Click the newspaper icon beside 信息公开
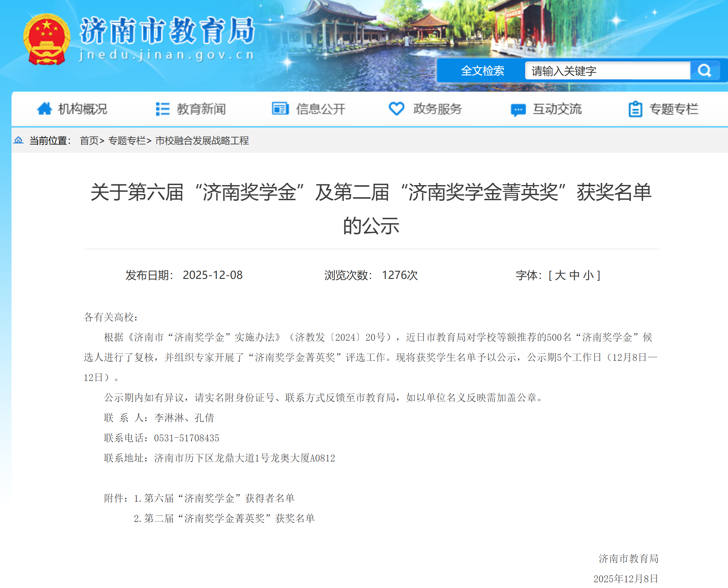The width and height of the screenshot is (728, 588). tap(280, 109)
